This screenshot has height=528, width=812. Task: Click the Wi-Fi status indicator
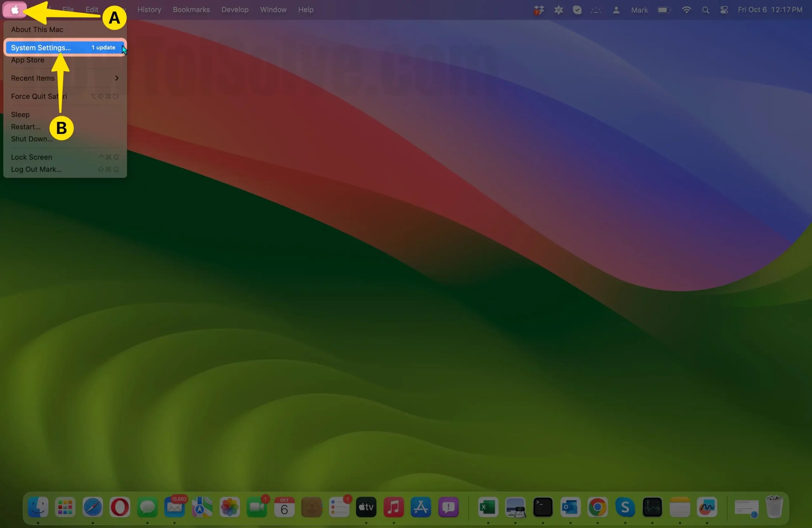pyautogui.click(x=687, y=10)
